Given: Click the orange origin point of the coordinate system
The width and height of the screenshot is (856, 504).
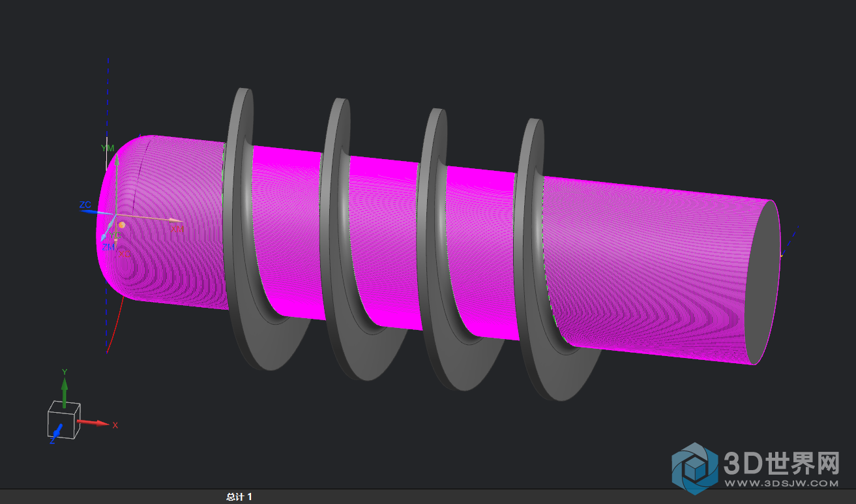Looking at the screenshot, I should 122,225.
